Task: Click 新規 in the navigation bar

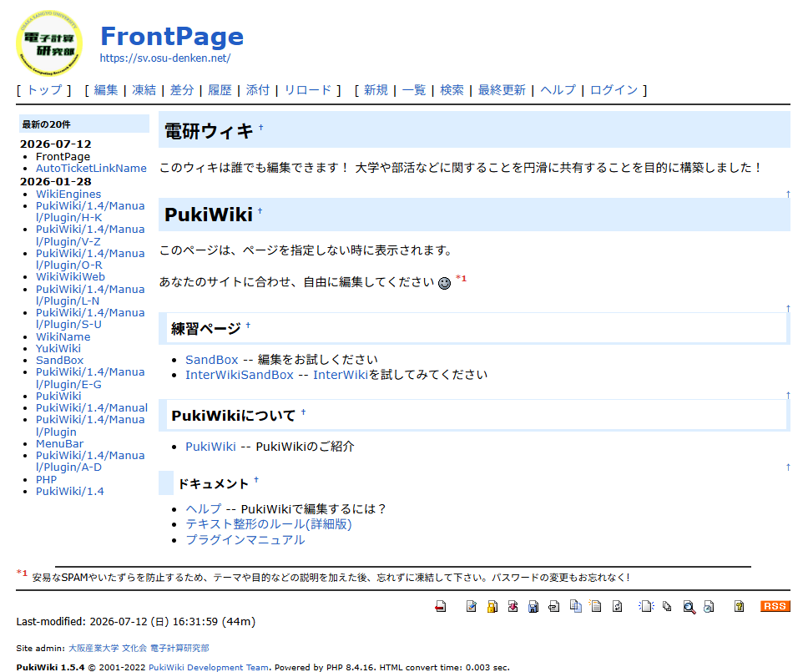Action: (x=376, y=90)
